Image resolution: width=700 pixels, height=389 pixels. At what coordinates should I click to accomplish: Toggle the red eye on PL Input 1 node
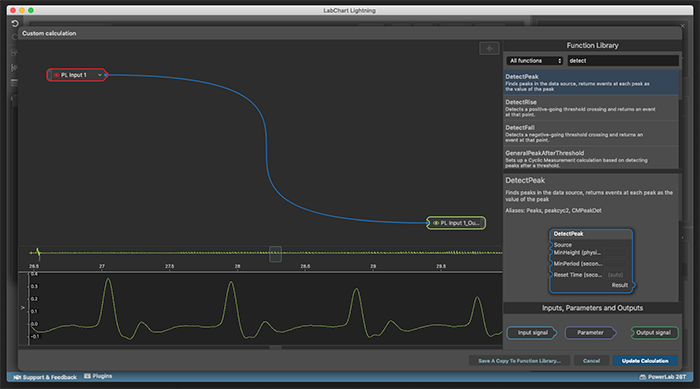[57, 75]
